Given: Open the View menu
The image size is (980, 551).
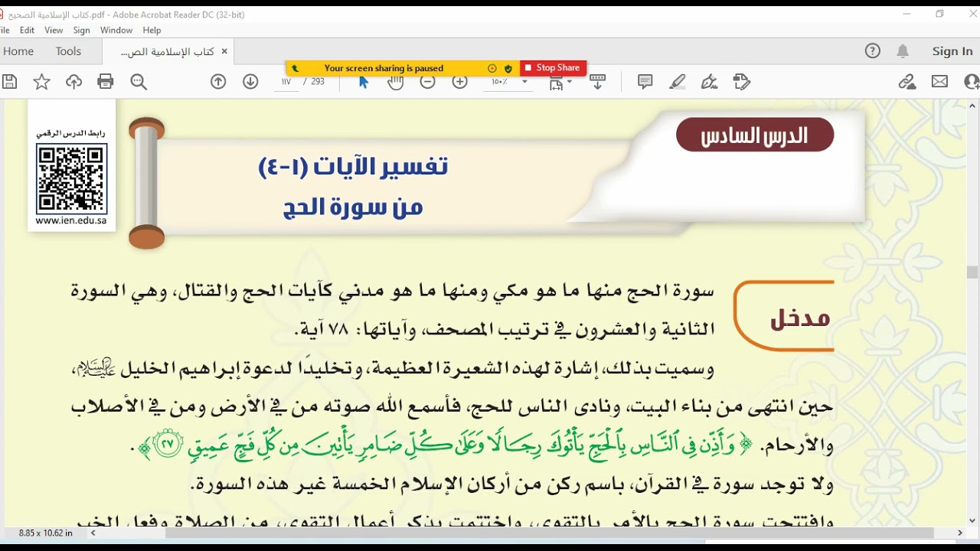Looking at the screenshot, I should click(x=54, y=30).
